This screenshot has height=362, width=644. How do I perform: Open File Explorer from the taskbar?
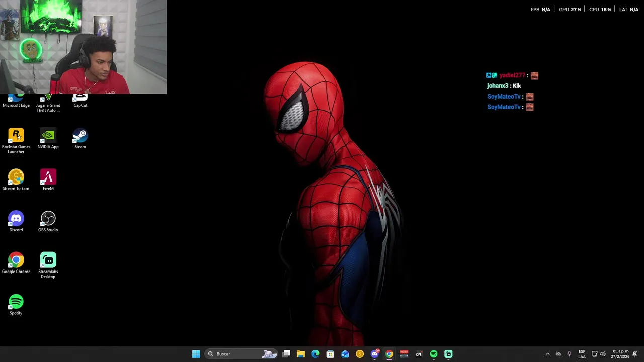click(x=301, y=354)
